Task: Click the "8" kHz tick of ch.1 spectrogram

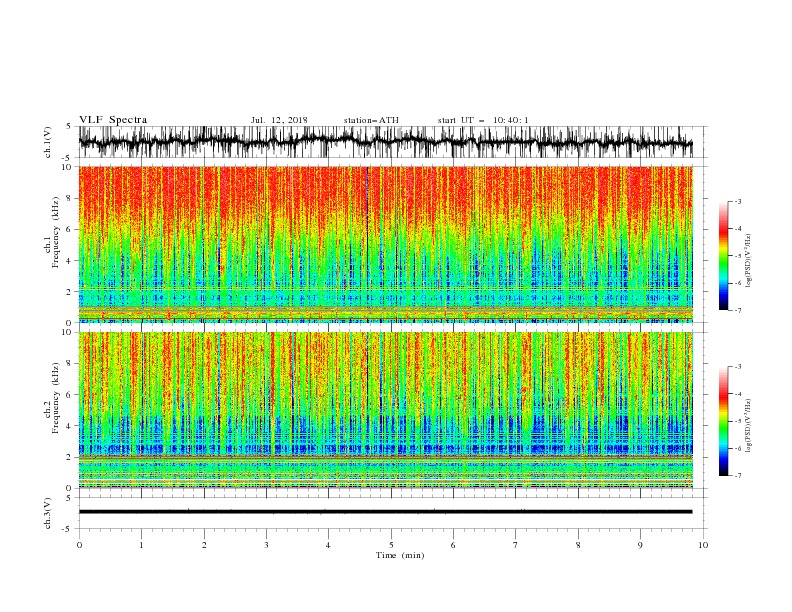Action: point(70,198)
